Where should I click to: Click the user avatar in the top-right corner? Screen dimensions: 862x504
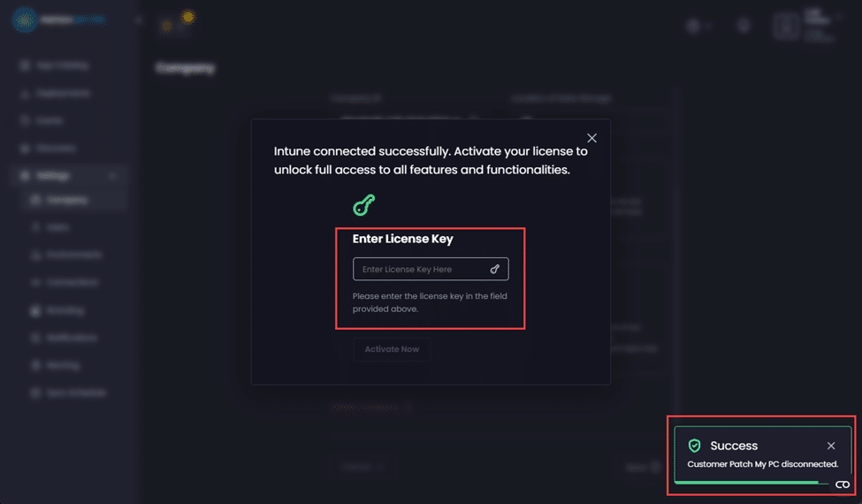click(x=786, y=27)
